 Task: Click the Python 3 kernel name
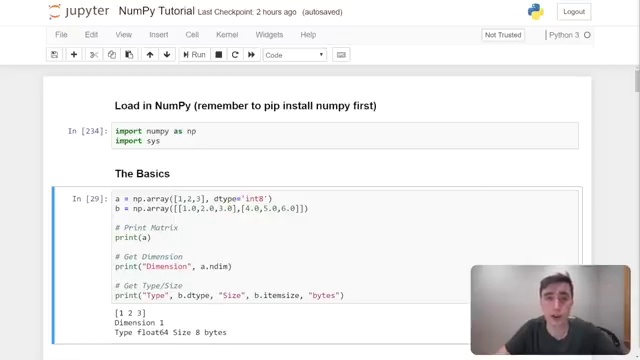click(564, 35)
